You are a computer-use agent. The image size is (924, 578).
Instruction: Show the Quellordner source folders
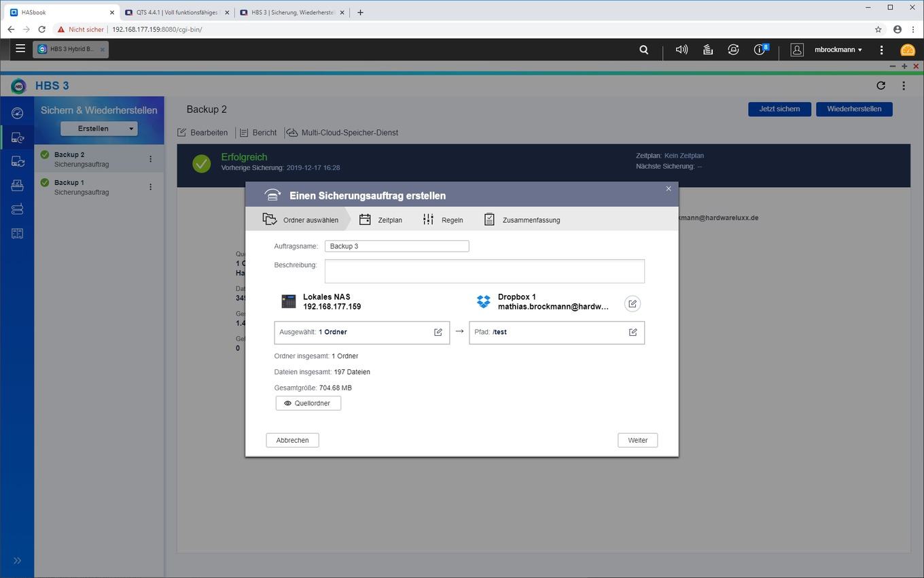(x=308, y=403)
